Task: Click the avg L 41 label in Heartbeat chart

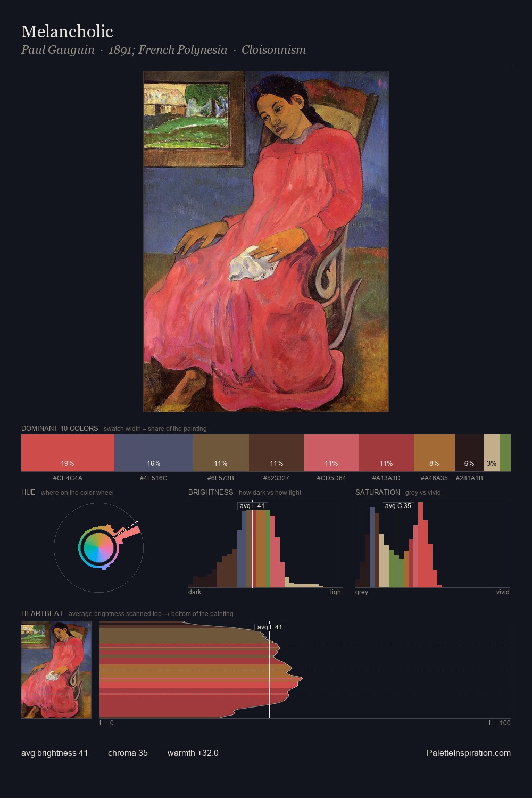Action: [x=270, y=627]
